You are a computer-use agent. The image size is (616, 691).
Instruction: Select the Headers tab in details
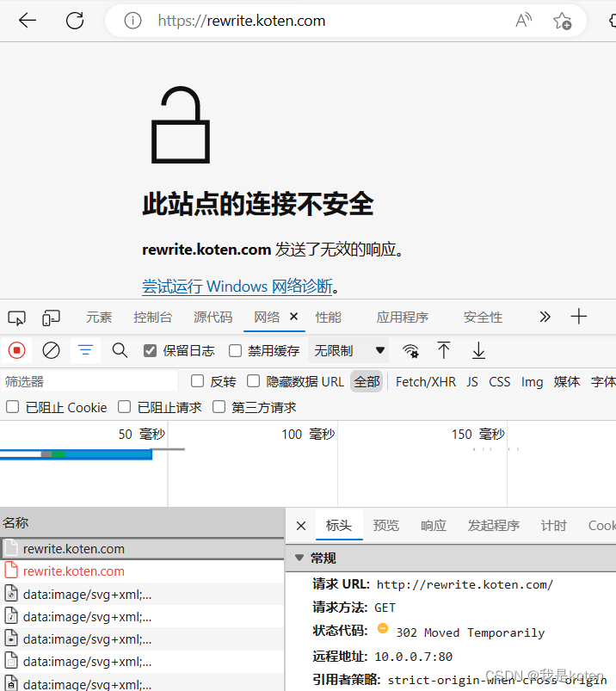pos(339,525)
